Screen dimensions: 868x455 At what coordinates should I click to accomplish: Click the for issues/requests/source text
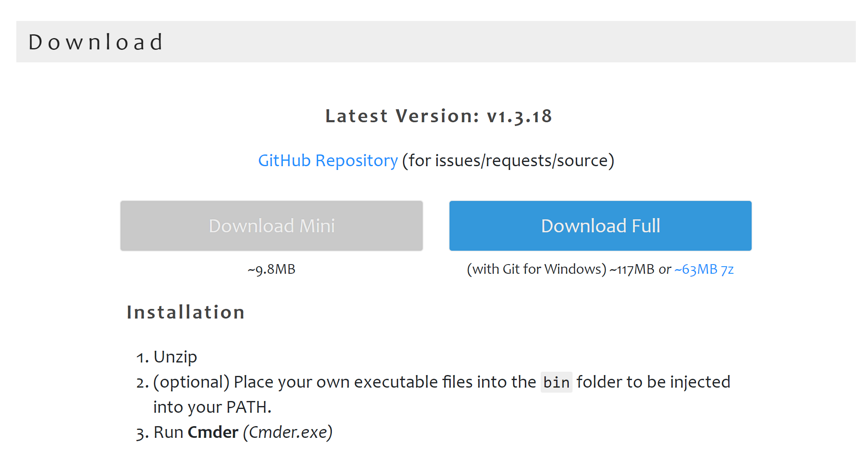click(507, 160)
